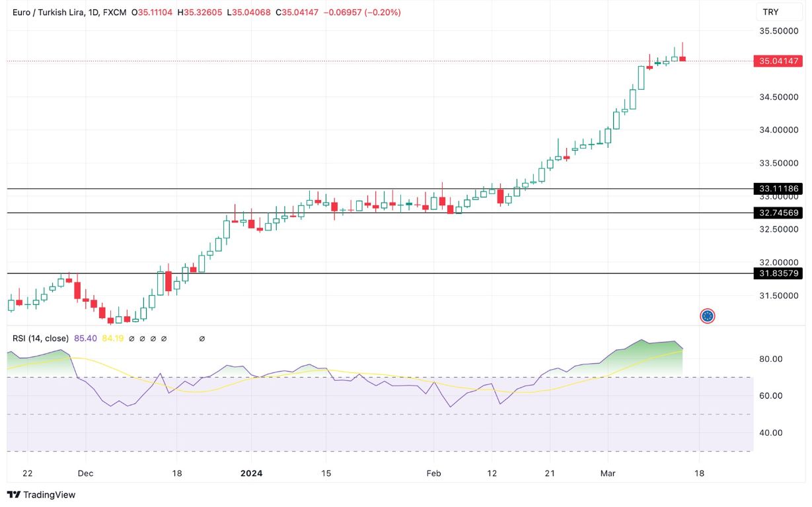The image size is (812, 507).
Task: Click the black price tag 31.83579
Action: [x=777, y=273]
